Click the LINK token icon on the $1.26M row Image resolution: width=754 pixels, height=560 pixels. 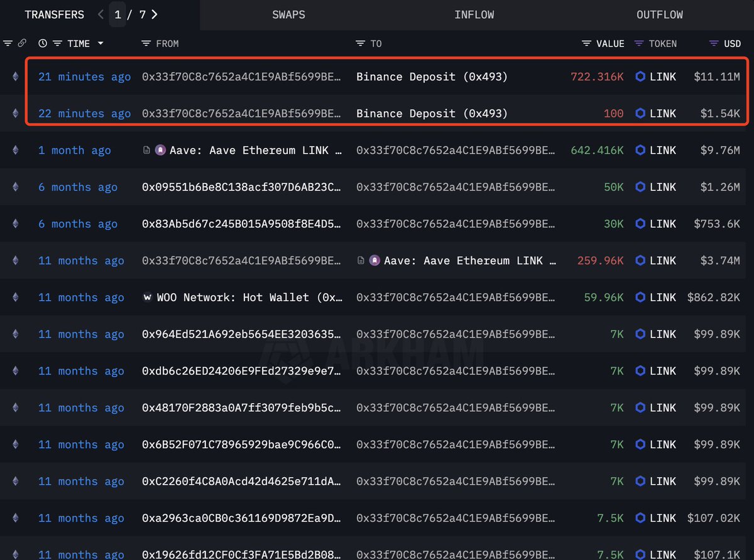[640, 187]
